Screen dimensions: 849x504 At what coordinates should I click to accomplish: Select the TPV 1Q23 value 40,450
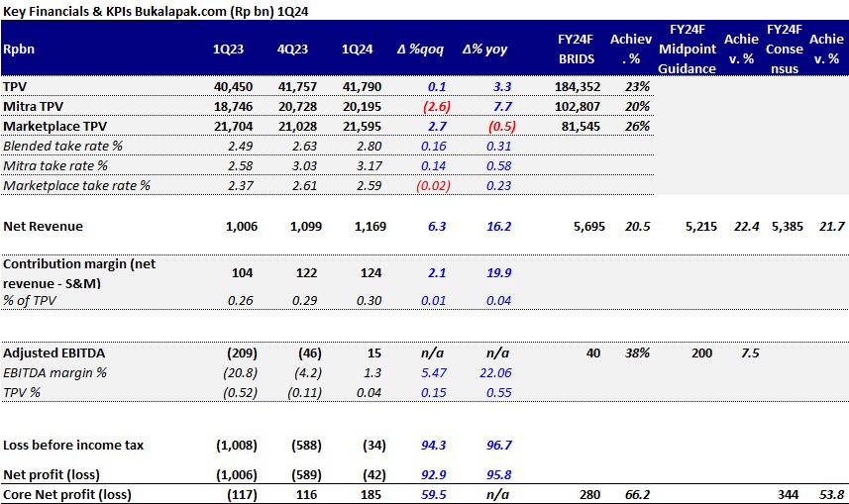pyautogui.click(x=234, y=86)
